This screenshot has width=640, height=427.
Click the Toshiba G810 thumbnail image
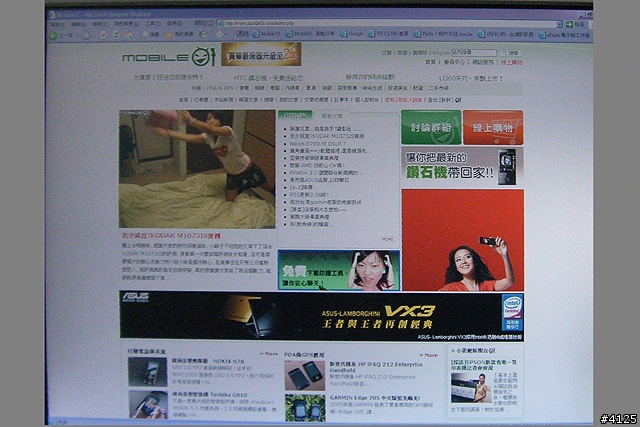click(x=148, y=405)
